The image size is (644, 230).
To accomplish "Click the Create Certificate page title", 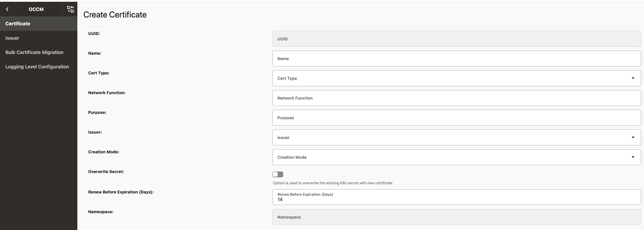I will [115, 15].
